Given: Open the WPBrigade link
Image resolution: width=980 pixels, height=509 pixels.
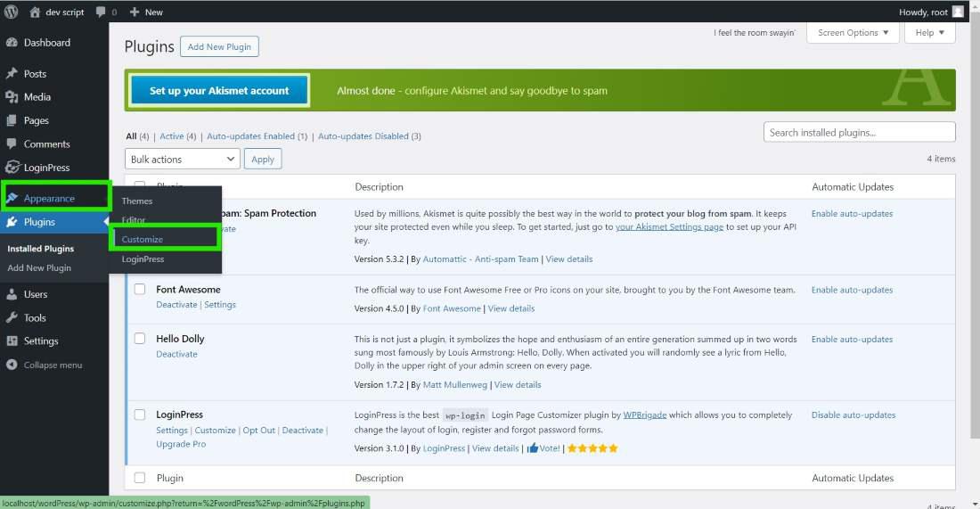Looking at the screenshot, I should (x=644, y=415).
